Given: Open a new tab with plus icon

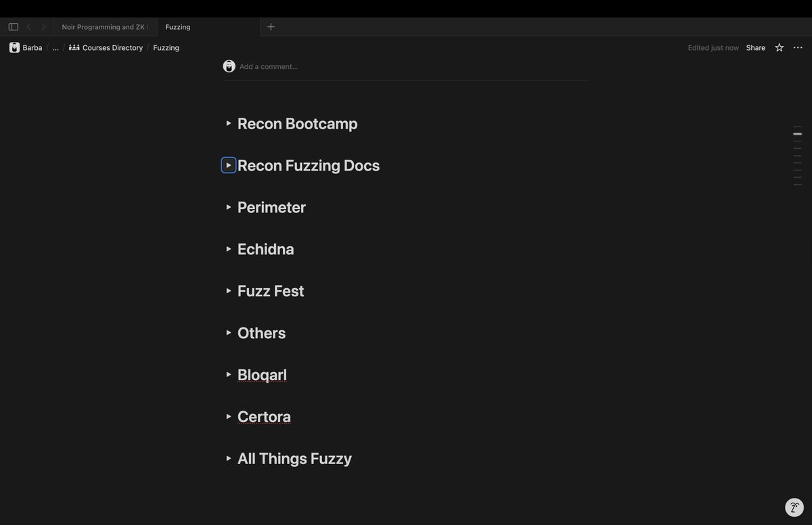Looking at the screenshot, I should click(x=271, y=27).
